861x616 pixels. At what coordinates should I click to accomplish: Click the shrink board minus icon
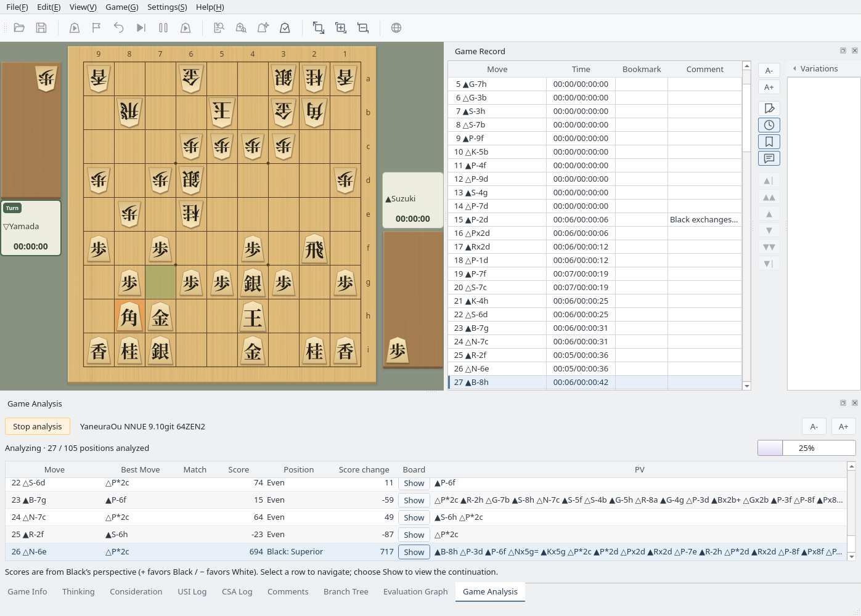click(x=363, y=28)
